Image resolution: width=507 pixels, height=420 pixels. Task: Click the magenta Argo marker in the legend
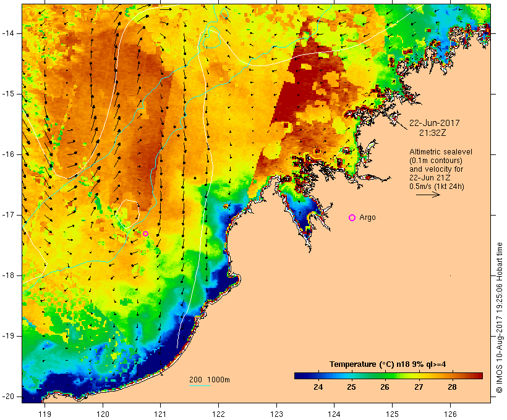point(352,218)
